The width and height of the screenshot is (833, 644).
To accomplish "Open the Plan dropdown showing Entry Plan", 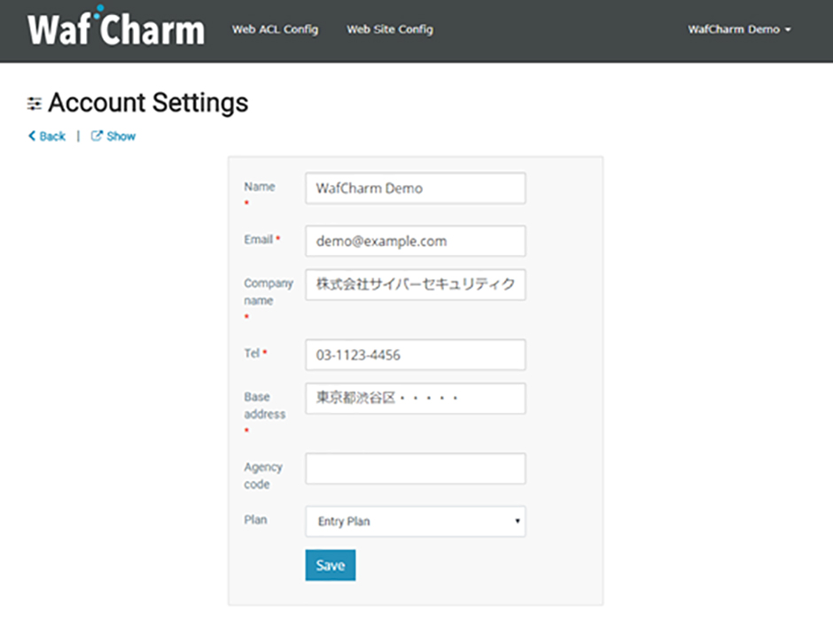I will 415,522.
